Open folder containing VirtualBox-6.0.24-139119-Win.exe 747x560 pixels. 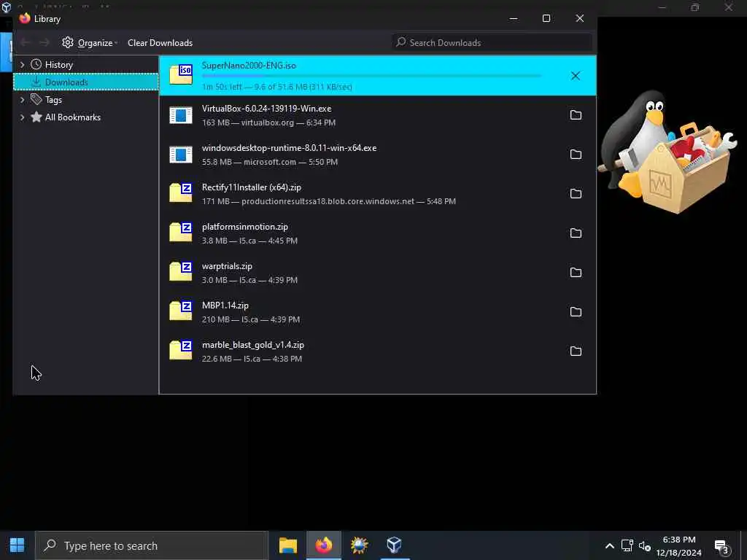point(576,114)
